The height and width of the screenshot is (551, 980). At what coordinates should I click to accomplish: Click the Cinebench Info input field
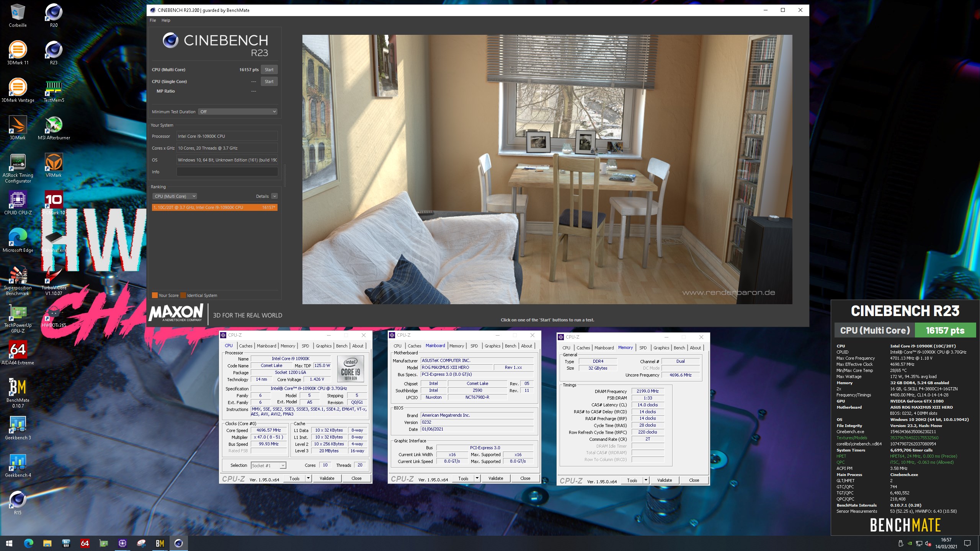(227, 172)
